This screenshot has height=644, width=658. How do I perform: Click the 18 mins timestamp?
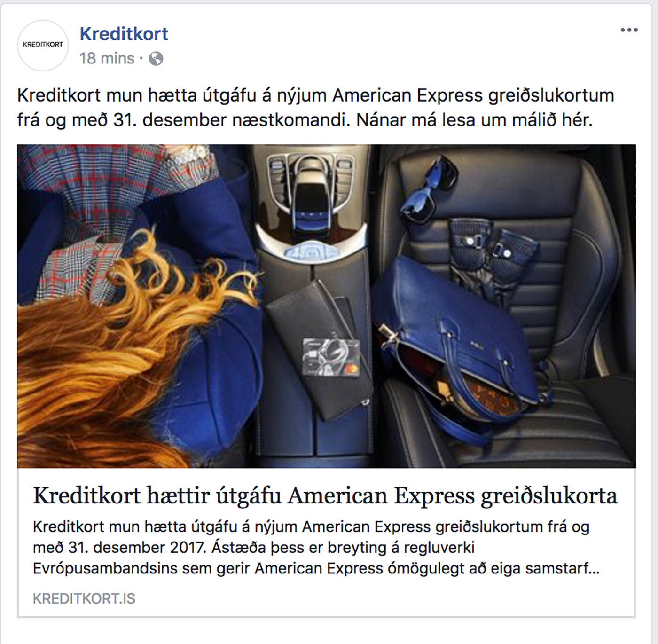point(107,58)
